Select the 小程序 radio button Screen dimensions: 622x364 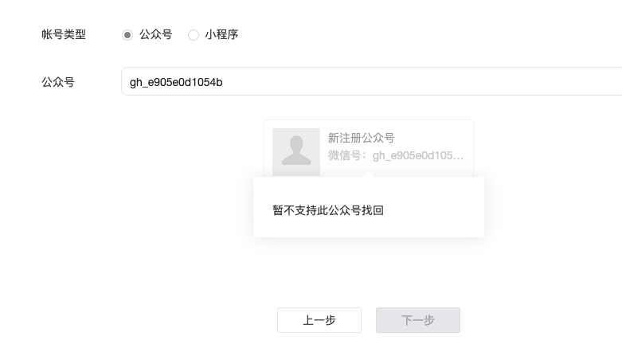coord(194,35)
